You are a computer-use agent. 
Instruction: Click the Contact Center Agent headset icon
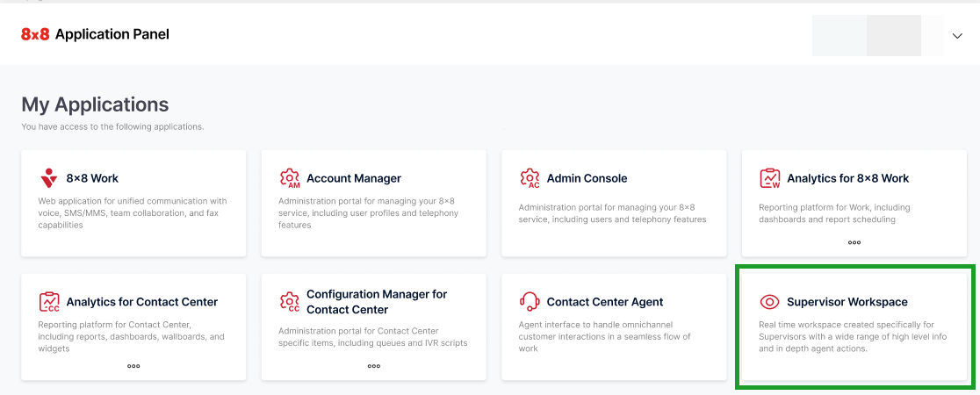point(530,302)
